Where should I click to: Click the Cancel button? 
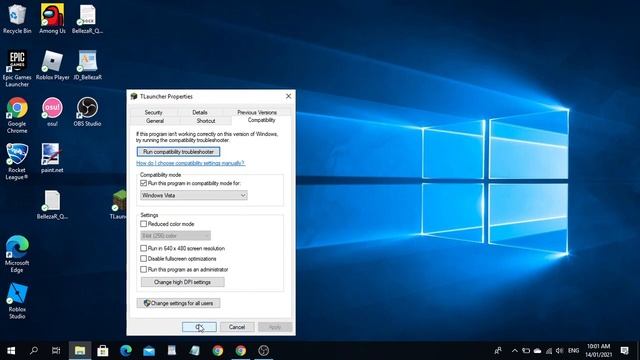tap(237, 327)
